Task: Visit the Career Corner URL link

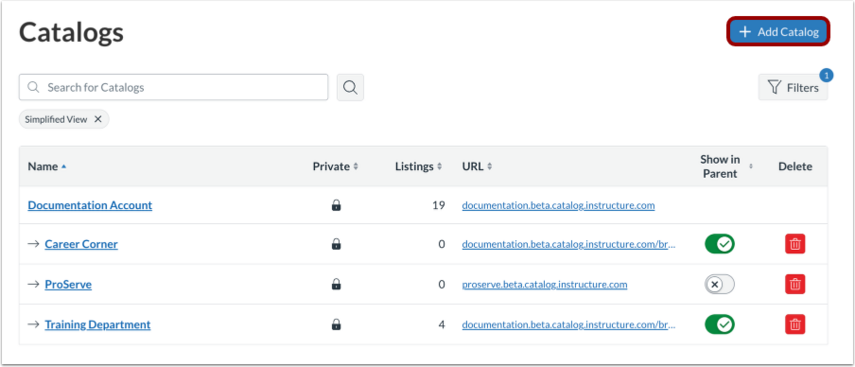Action: [569, 244]
